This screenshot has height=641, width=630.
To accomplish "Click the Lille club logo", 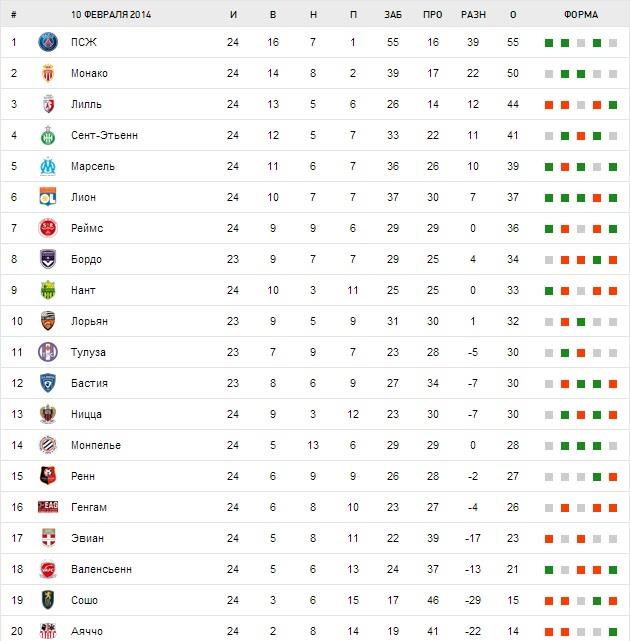I will click(x=47, y=104).
